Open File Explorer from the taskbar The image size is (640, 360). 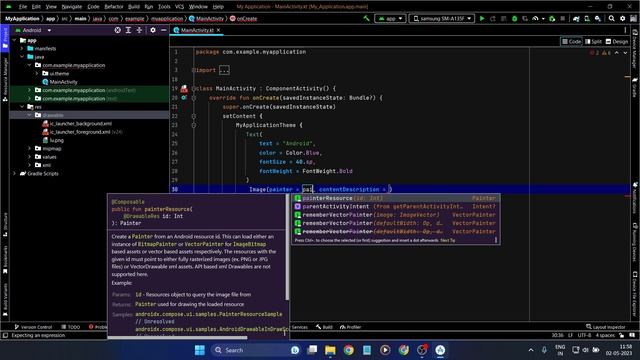pyautogui.click(x=330, y=350)
